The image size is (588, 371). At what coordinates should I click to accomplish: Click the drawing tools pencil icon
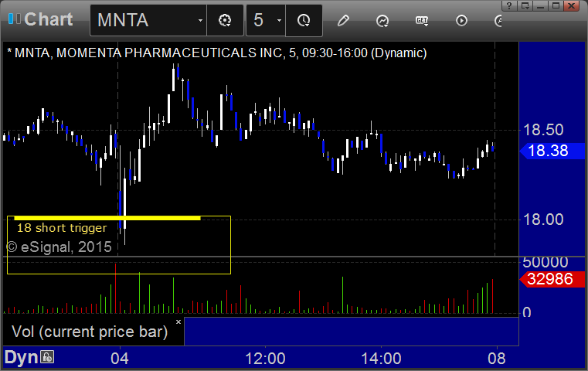343,20
